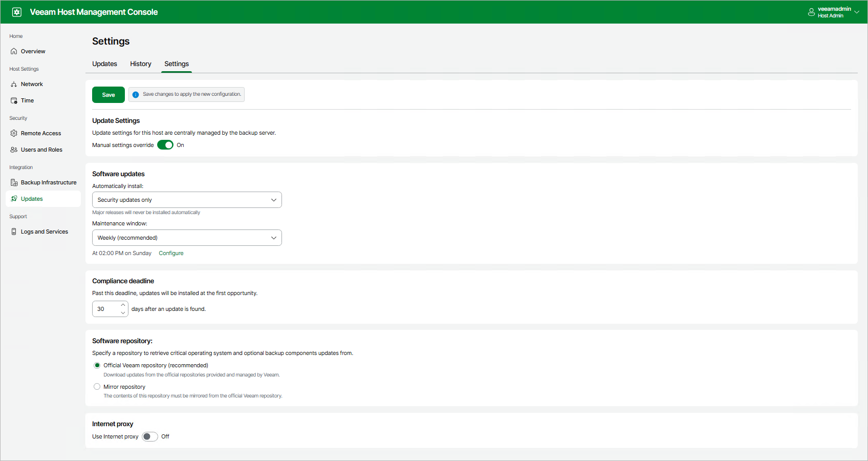868x461 pixels.
Task: Click the Veeam logo icon in header
Action: point(17,12)
